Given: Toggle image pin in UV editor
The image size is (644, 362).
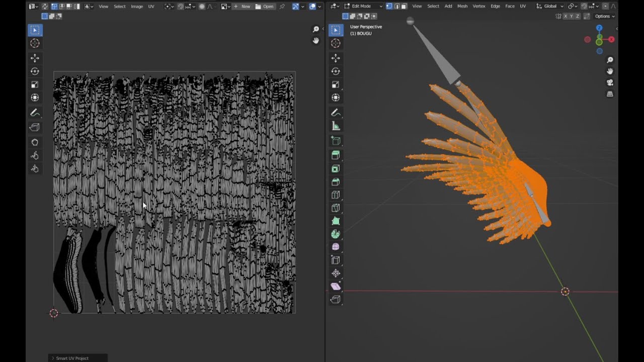Looking at the screenshot, I should pos(282,7).
